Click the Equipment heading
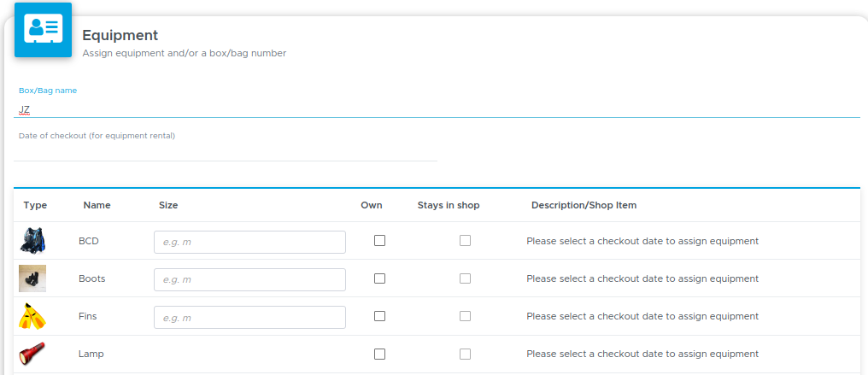The width and height of the screenshot is (868, 375). (120, 35)
